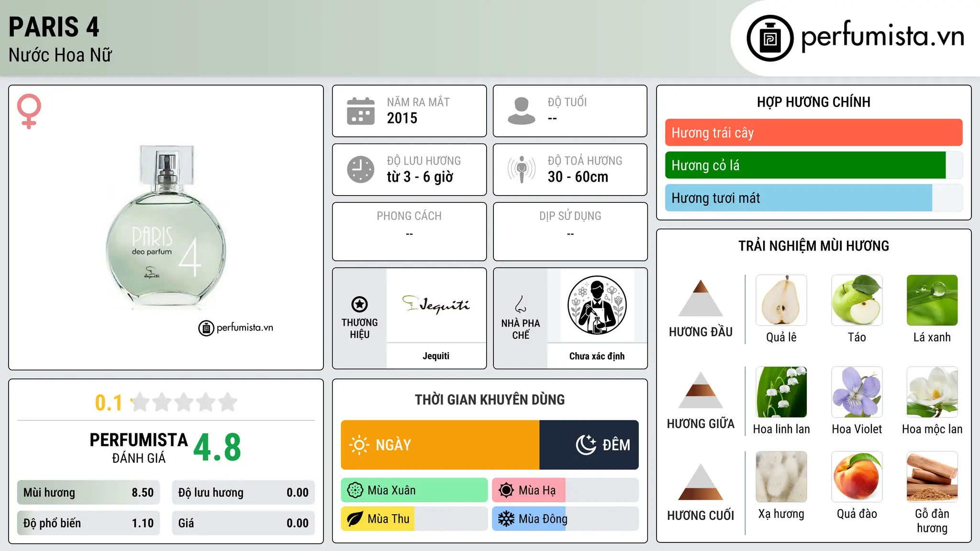Click the flower icon next to Mùa Xuân
The image size is (980, 551).
click(355, 490)
